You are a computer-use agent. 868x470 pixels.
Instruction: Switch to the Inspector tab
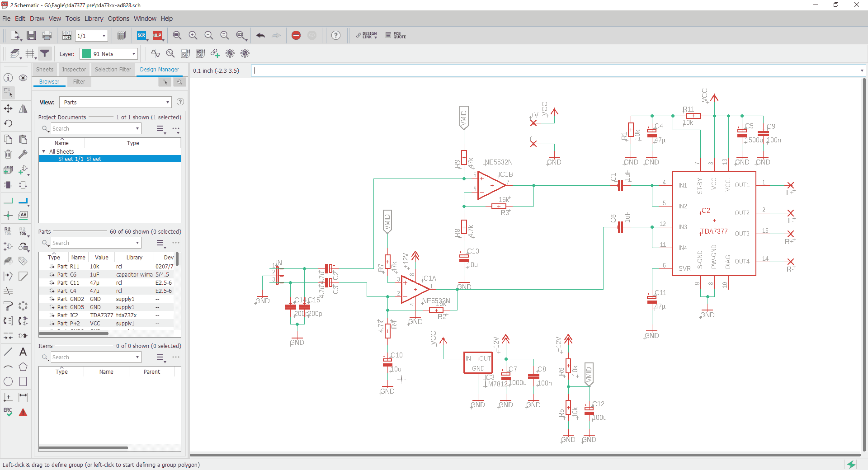coord(74,69)
